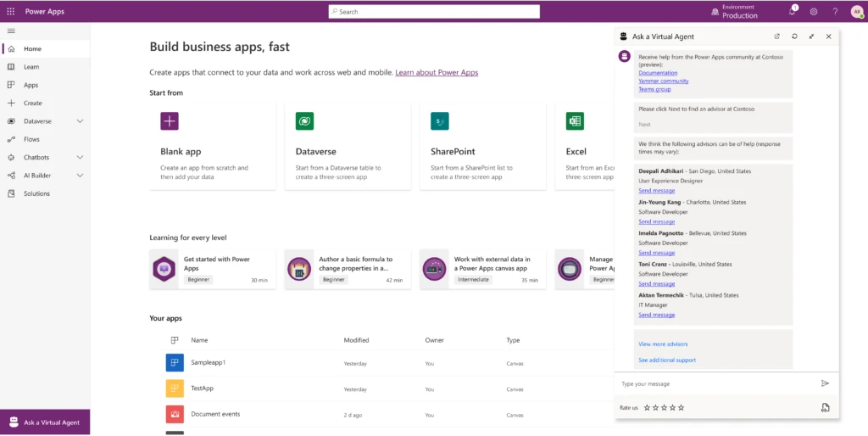Open the app launcher waffle icon
This screenshot has height=436, width=868.
[10, 12]
